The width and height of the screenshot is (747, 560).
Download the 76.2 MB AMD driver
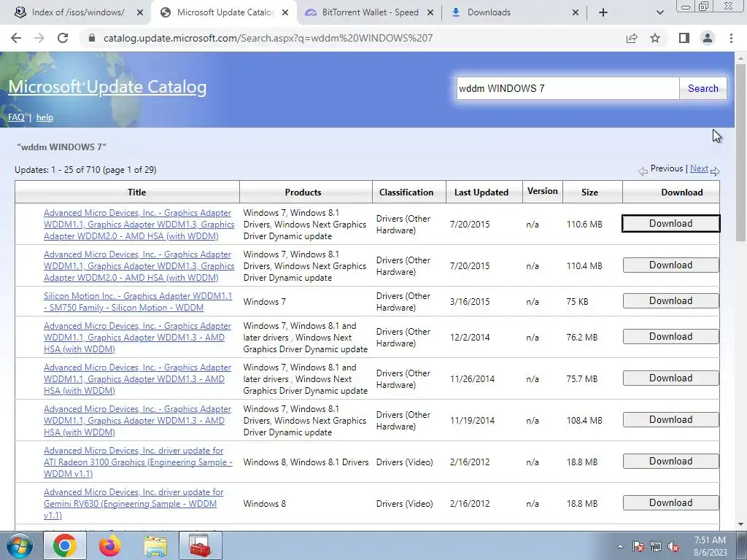tap(671, 337)
